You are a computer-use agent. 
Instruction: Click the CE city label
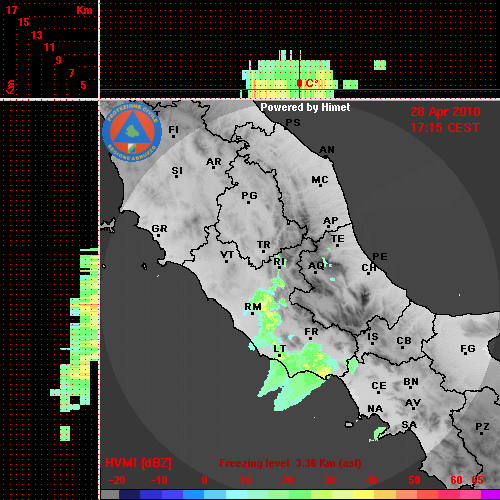click(379, 386)
